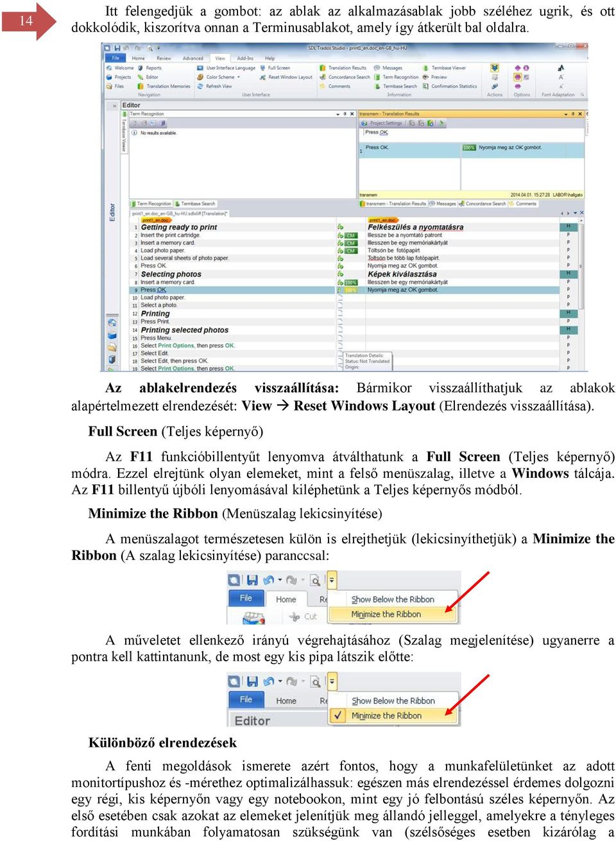Open the Advanced ribbon tab
Image resolution: width=616 pixels, height=841 pixels.
point(193,58)
